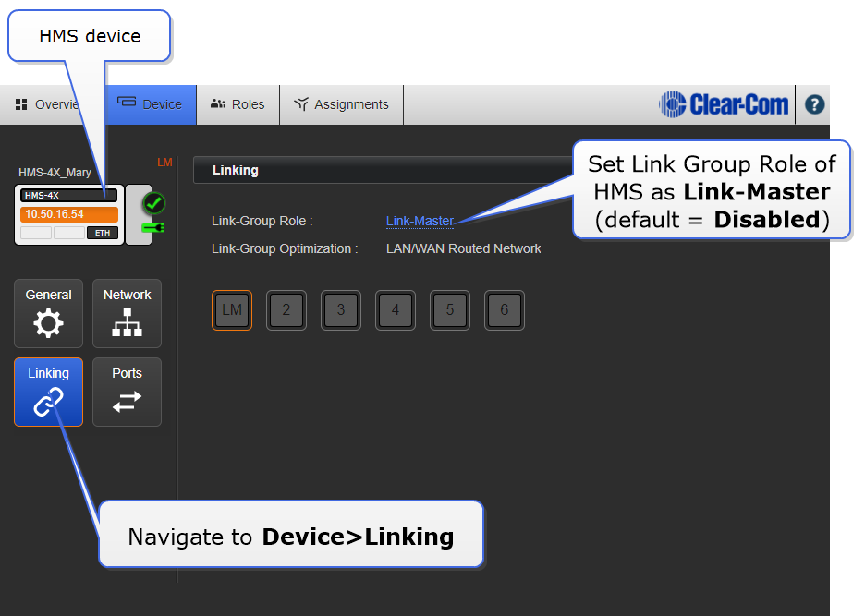Select link-group slot 2
The height and width of the screenshot is (616, 865).
(x=286, y=310)
